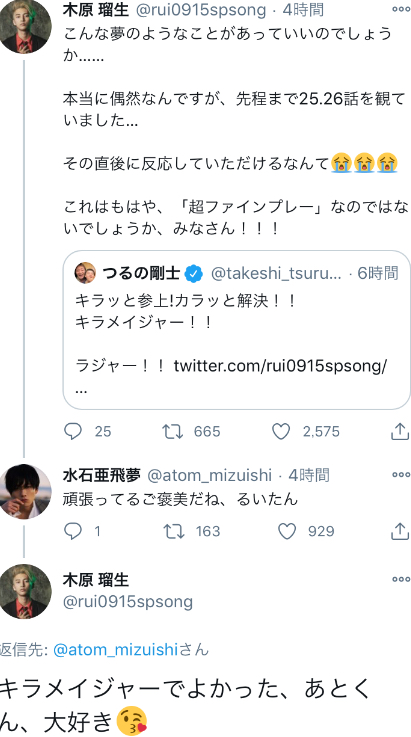Like the tweet with 929 likes
Image resolution: width=411 pixels, height=737 pixels.
(x=287, y=531)
